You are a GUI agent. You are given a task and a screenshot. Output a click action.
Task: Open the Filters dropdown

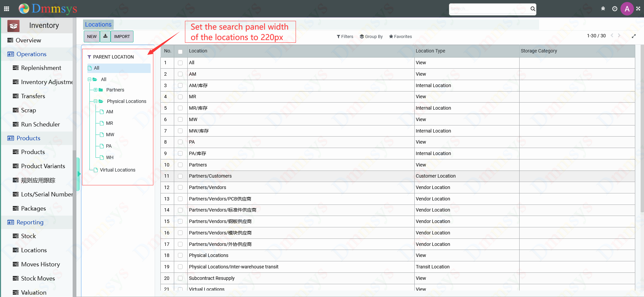[345, 36]
